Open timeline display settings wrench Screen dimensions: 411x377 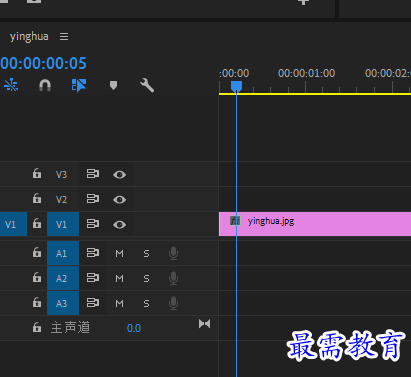coord(147,85)
